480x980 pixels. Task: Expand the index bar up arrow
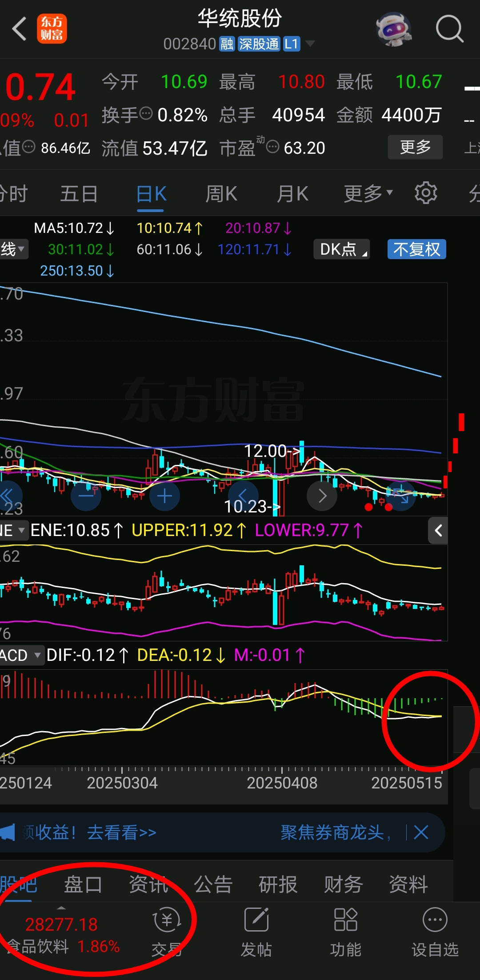pos(61,908)
